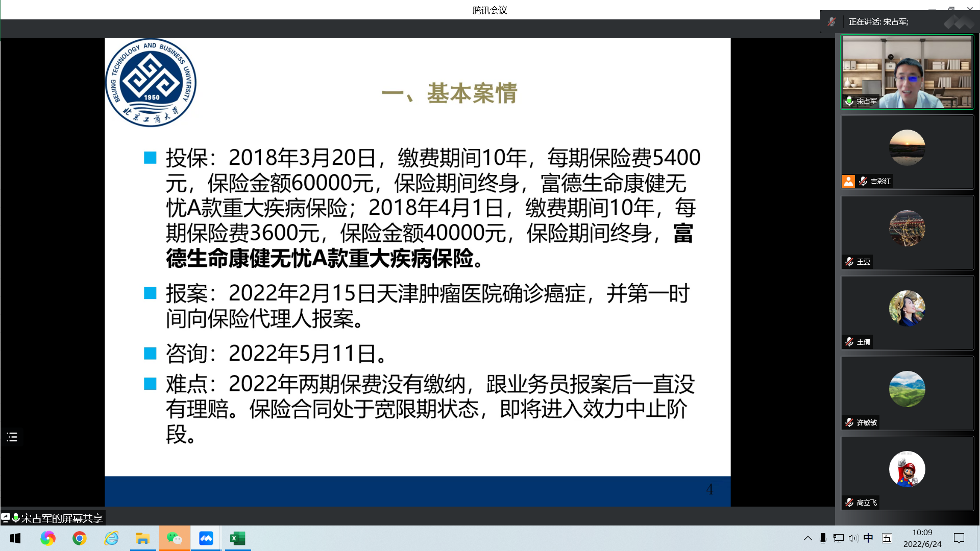The height and width of the screenshot is (551, 980).
Task: Click the muted microphone icon in speaking bar
Action: coord(831,22)
